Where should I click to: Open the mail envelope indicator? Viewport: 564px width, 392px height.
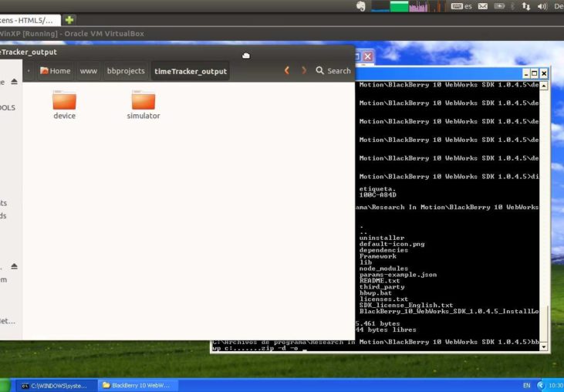(483, 6)
